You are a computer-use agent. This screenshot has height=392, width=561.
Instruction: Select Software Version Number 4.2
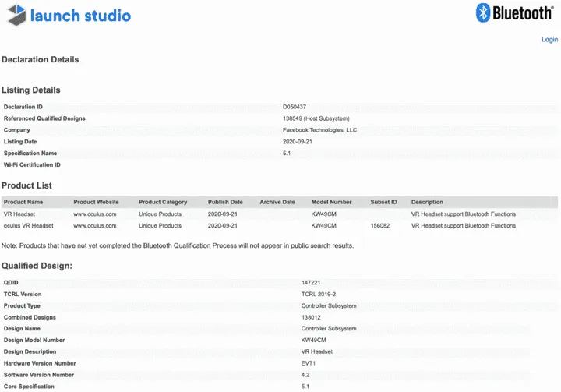tap(305, 375)
